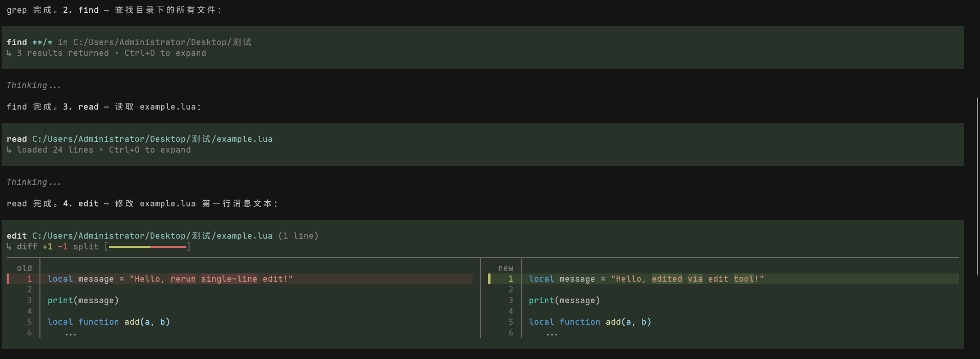Click the highlighted 'single-line' in the old pane

click(229, 279)
